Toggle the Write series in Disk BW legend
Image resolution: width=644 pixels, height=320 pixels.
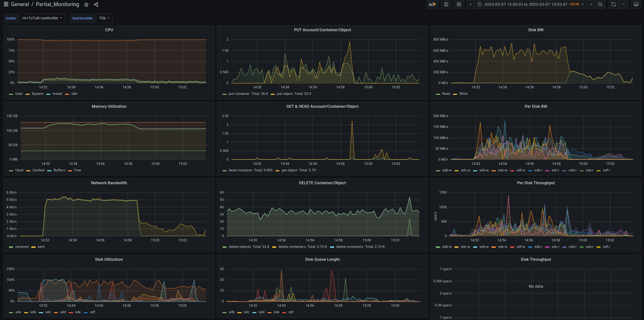[463, 94]
